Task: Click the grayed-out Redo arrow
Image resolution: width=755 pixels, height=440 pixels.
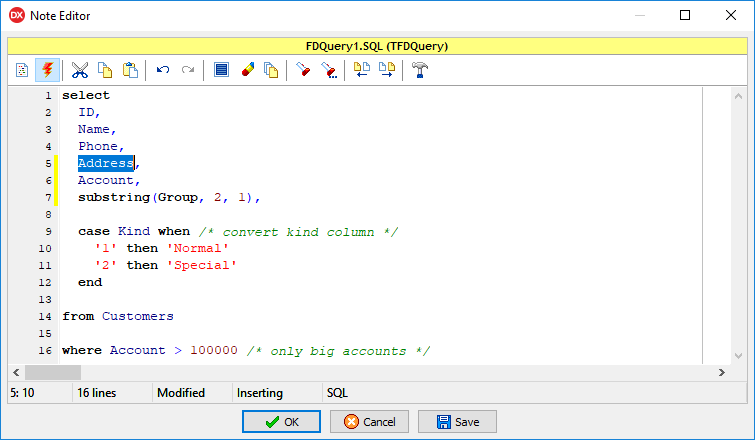Action: 187,70
